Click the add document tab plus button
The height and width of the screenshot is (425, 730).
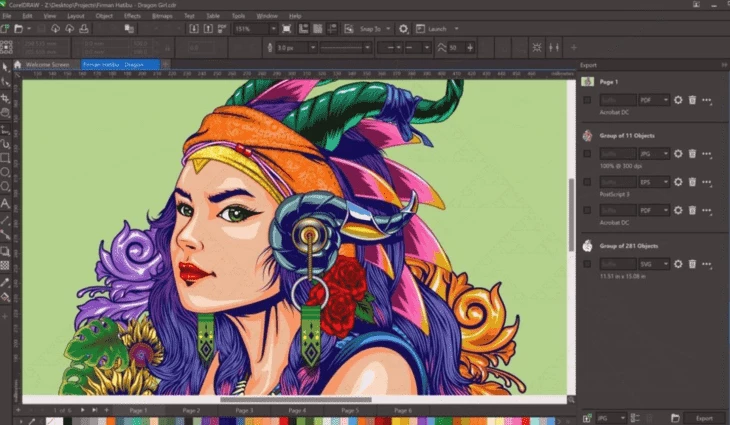click(x=165, y=65)
